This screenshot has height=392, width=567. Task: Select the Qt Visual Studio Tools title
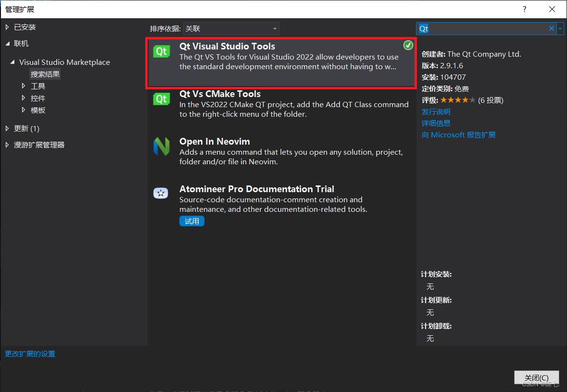click(x=227, y=46)
